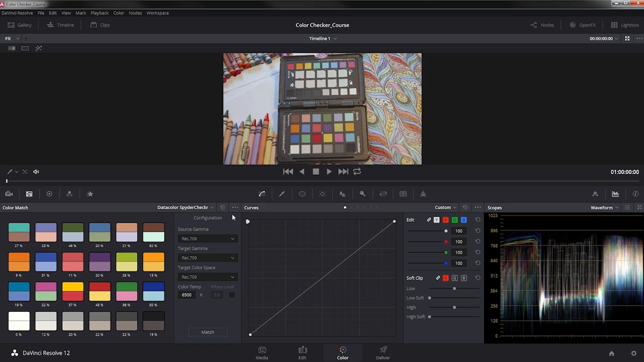Show the Scopes panel icon
Viewport: 644px width, 362px height.
[x=615, y=194]
